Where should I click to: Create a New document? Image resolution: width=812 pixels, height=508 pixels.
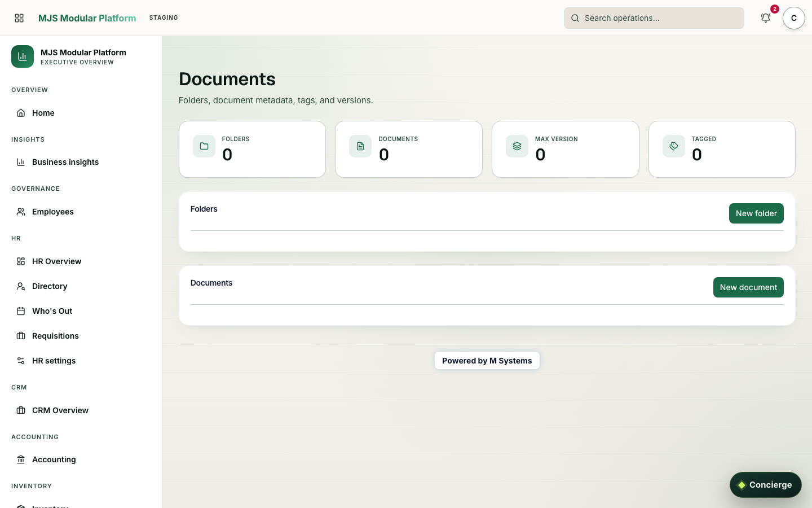click(748, 287)
